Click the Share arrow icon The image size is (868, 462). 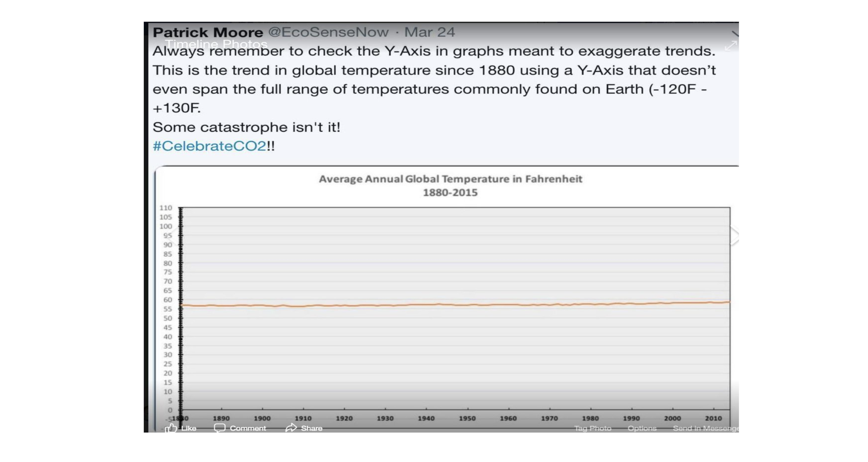[291, 428]
